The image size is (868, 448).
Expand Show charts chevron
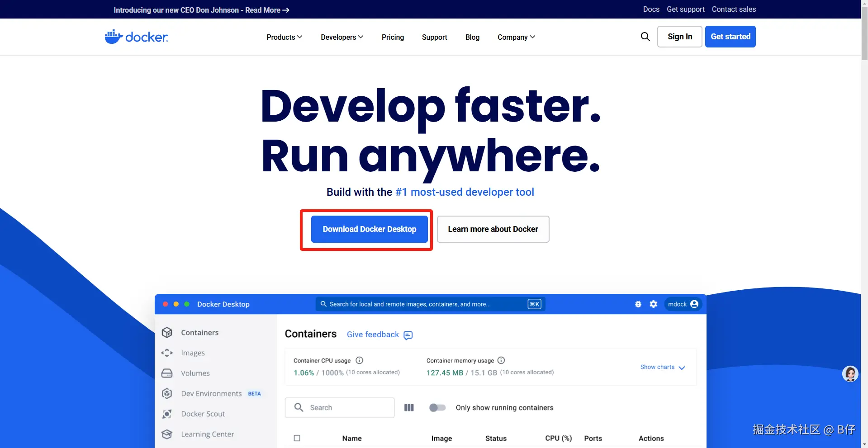coord(682,368)
